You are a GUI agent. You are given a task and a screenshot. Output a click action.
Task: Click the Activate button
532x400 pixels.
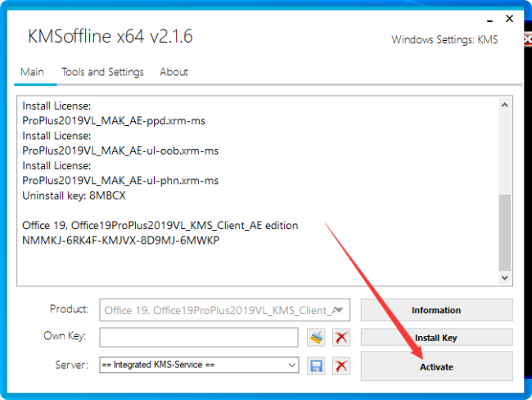(437, 366)
